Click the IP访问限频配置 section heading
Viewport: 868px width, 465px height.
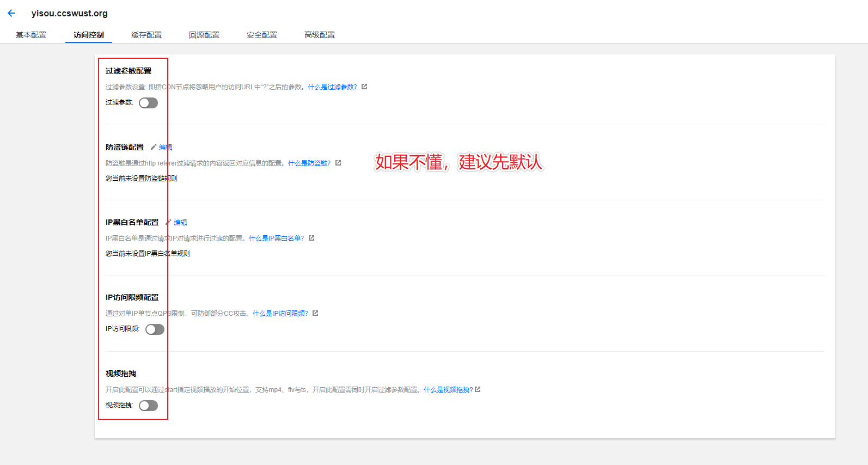(132, 298)
